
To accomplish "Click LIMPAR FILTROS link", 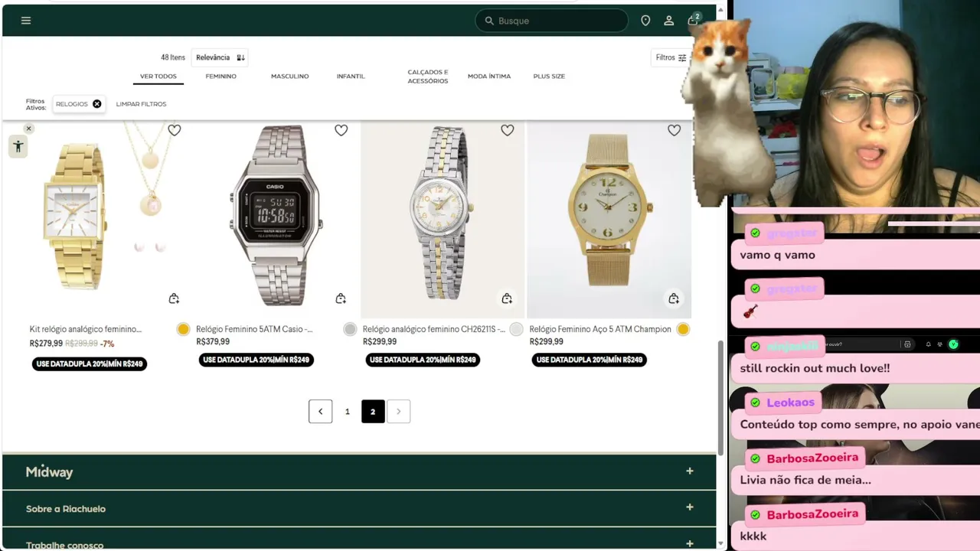I will tap(141, 104).
